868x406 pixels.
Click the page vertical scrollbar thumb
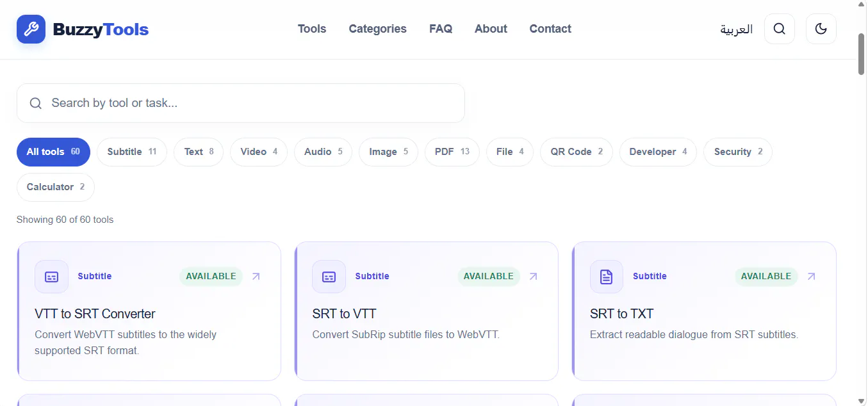pyautogui.click(x=862, y=54)
